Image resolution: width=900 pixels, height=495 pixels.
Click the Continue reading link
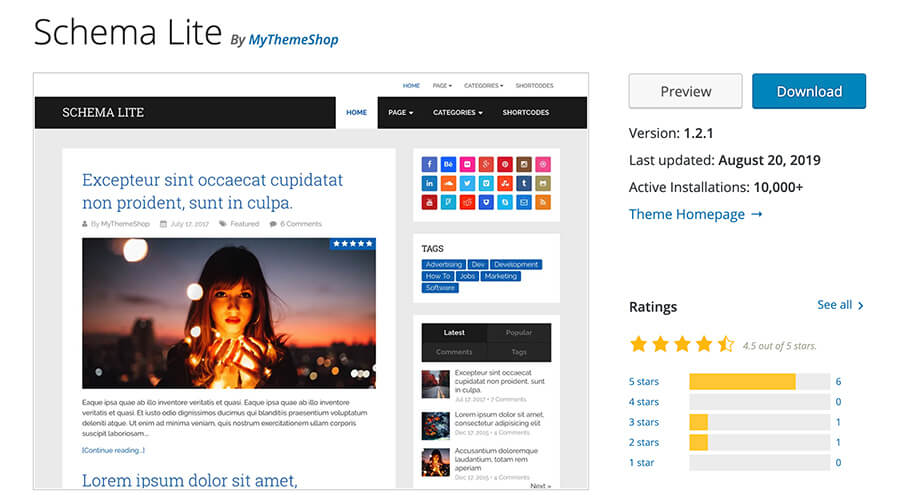(113, 450)
